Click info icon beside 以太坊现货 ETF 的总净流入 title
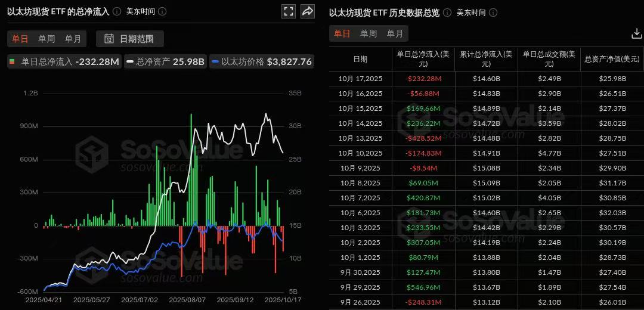 (x=117, y=11)
